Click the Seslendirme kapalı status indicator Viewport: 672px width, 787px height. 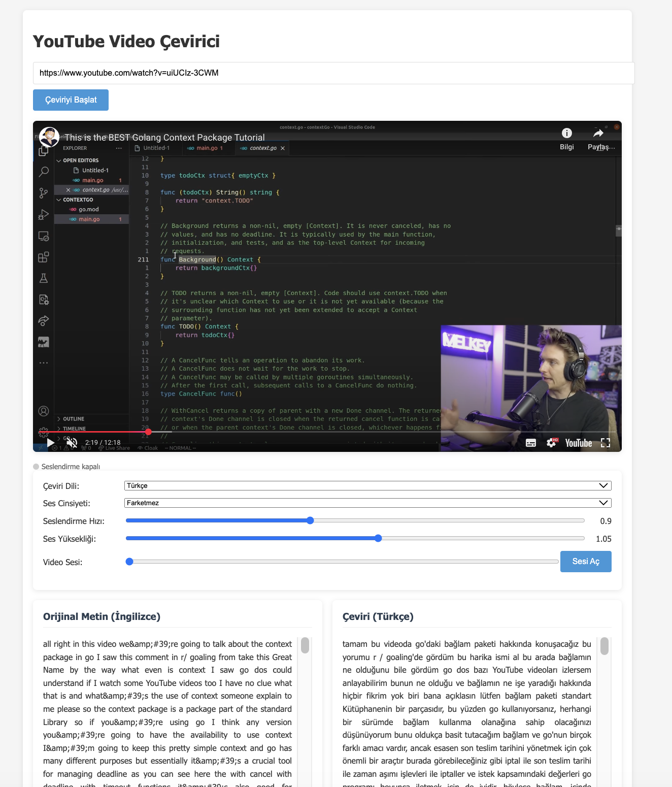(66, 467)
